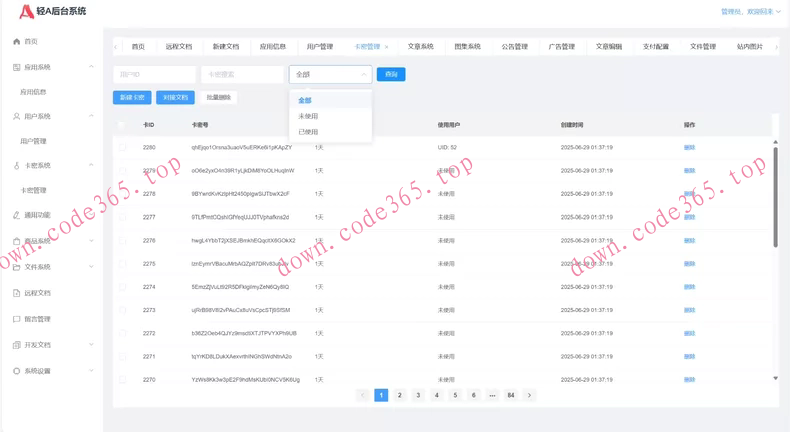The height and width of the screenshot is (432, 790).
Task: Click the blue 查询 search button
Action: [391, 75]
